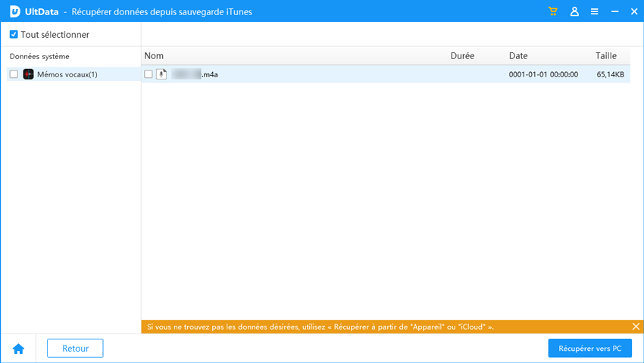Open the shopping cart purchase icon
Screen dimensions: 644x363
[x=553, y=11]
